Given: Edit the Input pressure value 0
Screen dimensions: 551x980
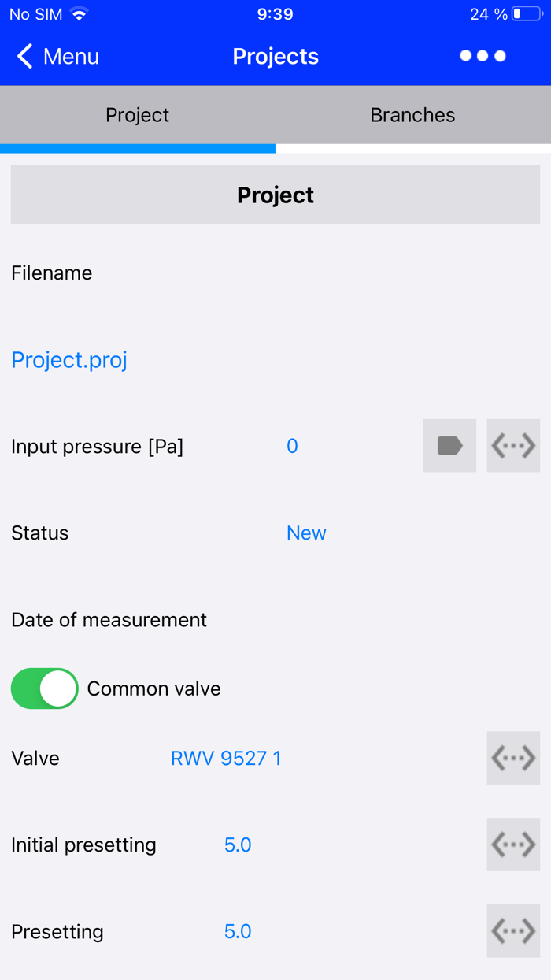Looking at the screenshot, I should (x=292, y=446).
